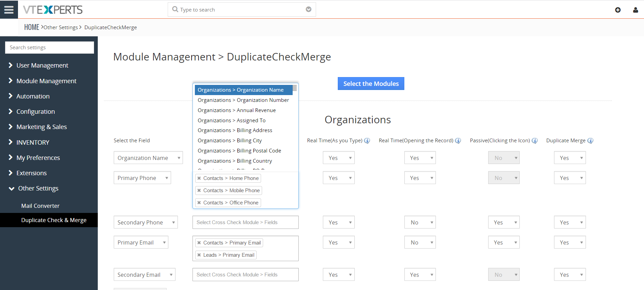Screen dimensions: 644x290
Task: Click the Other Settings breadcrumb link
Action: pyautogui.click(x=61, y=28)
